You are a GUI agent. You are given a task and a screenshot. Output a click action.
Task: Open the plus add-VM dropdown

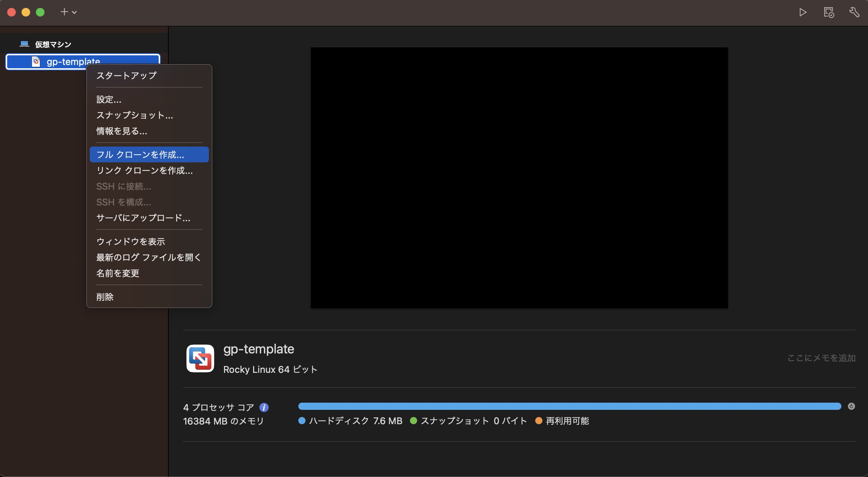click(x=68, y=12)
